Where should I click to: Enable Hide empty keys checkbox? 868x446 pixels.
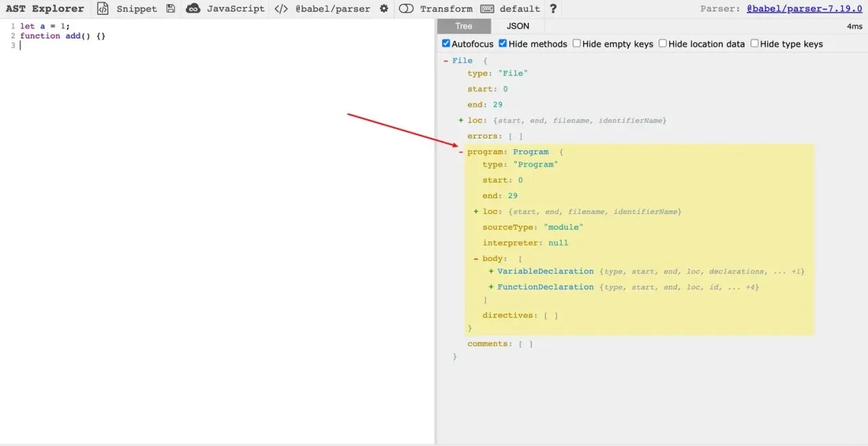(576, 43)
